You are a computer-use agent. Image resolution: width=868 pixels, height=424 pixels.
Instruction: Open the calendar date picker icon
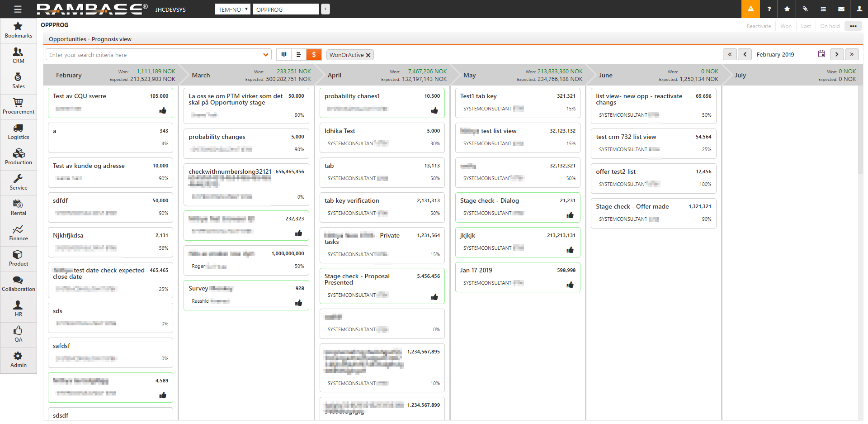coord(821,54)
